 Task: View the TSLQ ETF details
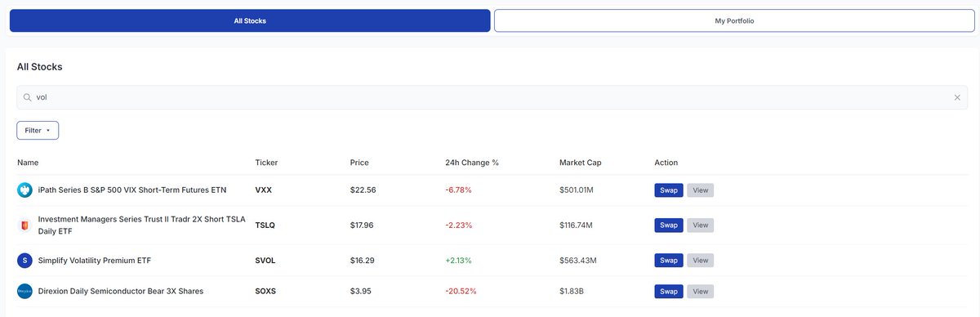point(700,225)
